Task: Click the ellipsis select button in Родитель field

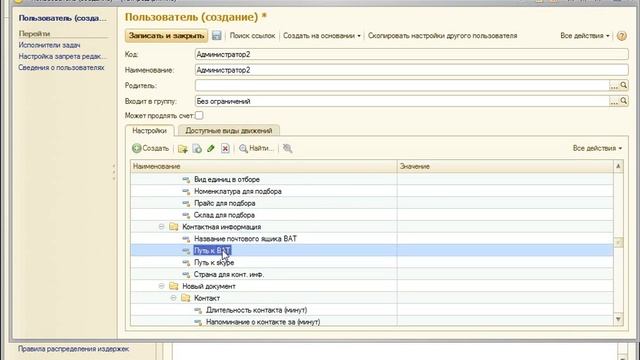Action: (x=614, y=85)
